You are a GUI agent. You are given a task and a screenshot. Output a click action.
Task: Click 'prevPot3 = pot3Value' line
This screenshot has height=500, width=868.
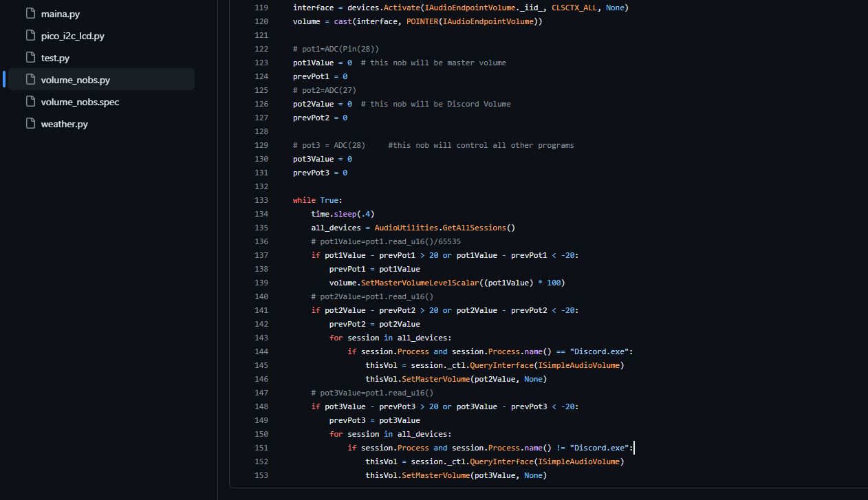coord(374,420)
